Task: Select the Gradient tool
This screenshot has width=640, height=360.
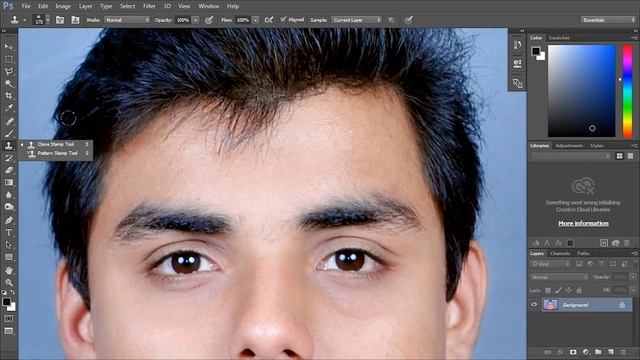Action: coord(9,182)
